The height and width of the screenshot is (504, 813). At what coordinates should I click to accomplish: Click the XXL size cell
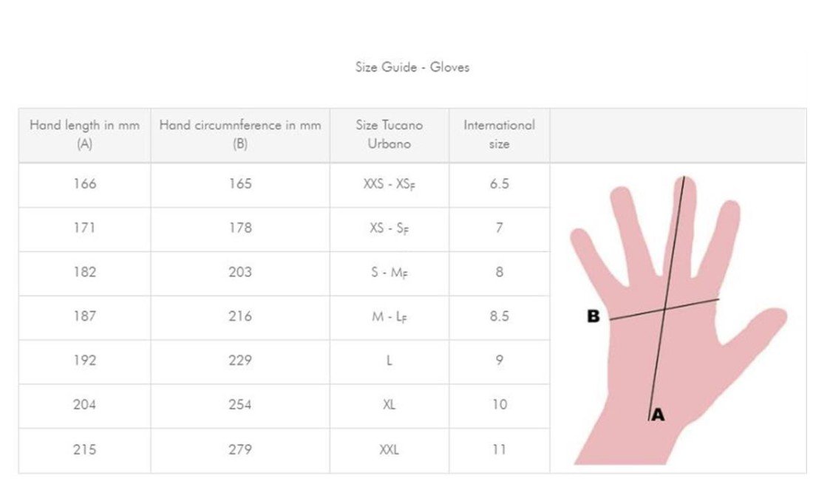tap(389, 449)
